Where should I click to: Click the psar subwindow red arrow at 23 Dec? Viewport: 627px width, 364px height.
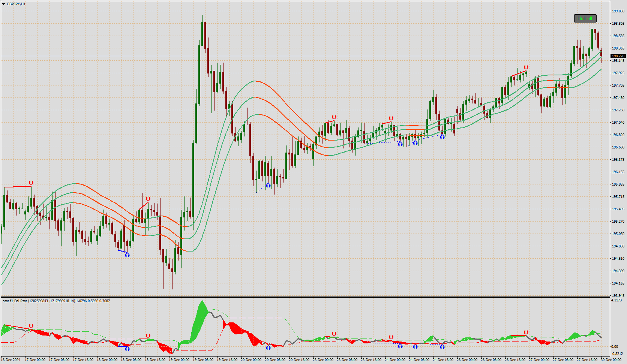pyautogui.click(x=334, y=334)
